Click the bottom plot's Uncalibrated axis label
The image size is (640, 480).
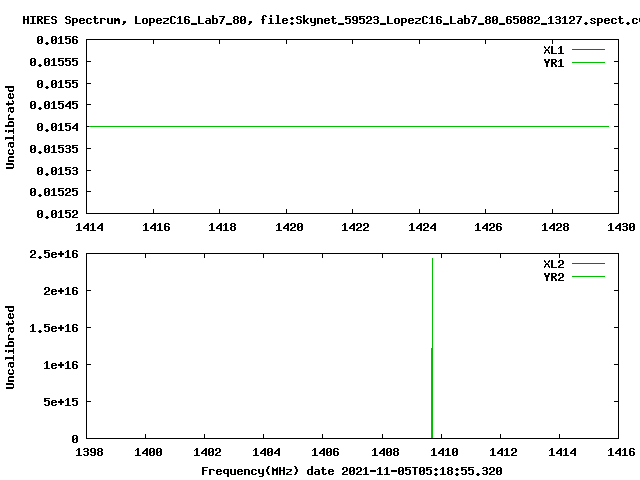(10, 347)
